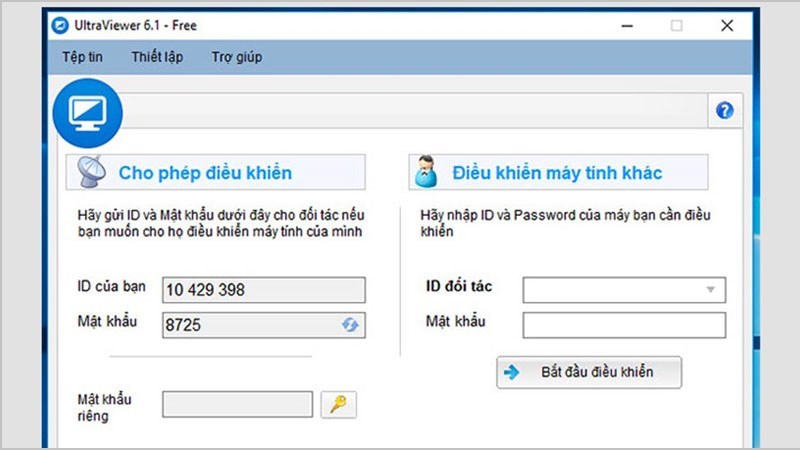This screenshot has height=450, width=800.
Task: Click the arrow icon on Bắt đầu điều khiển
Action: (x=513, y=372)
